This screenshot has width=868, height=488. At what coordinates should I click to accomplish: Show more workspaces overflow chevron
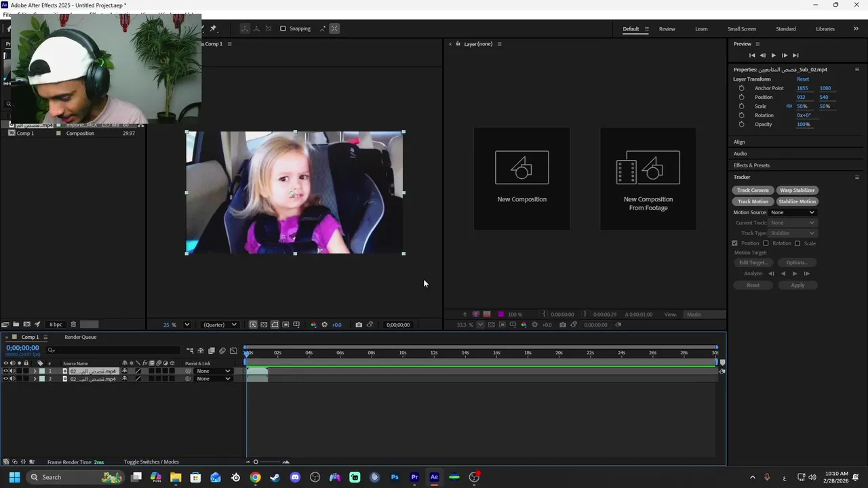click(856, 29)
